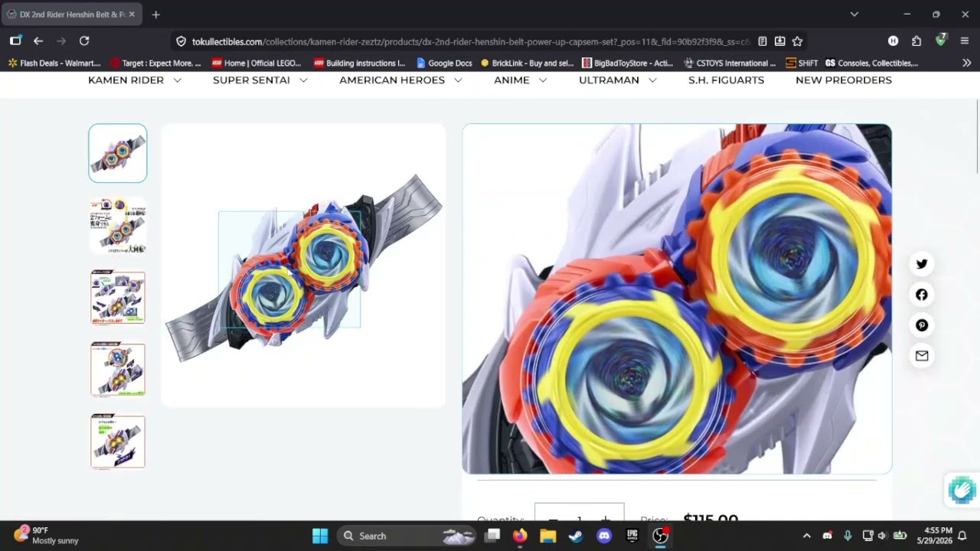
Task: Click the main belt product image
Action: 303,266
